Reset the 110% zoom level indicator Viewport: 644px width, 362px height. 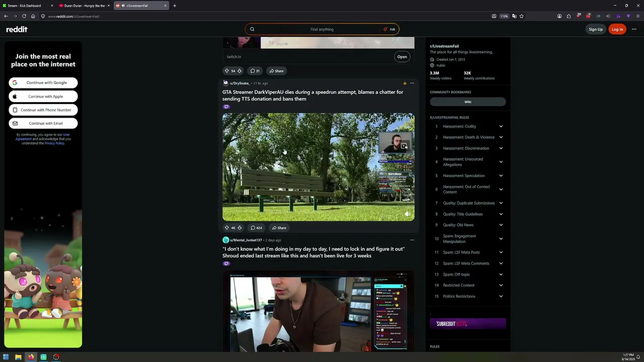(x=504, y=16)
